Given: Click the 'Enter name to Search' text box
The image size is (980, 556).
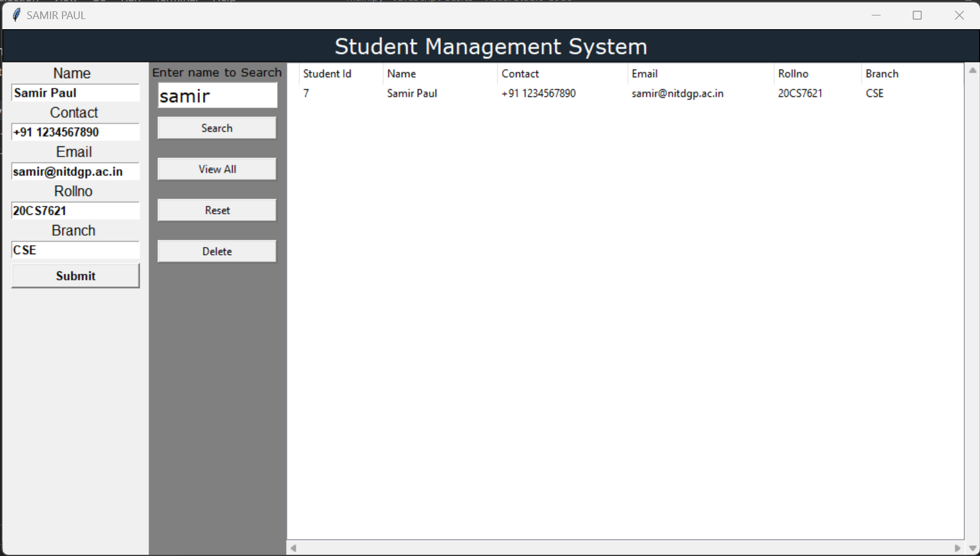Looking at the screenshot, I should pyautogui.click(x=217, y=95).
